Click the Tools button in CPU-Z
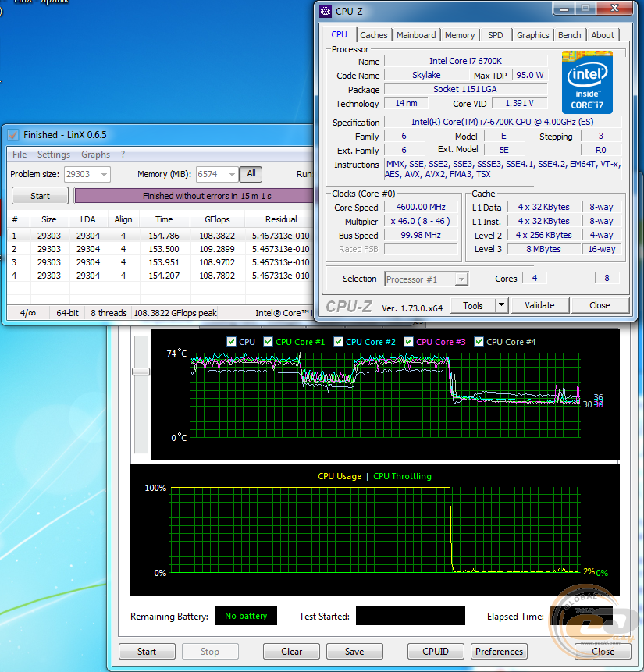 tap(473, 306)
